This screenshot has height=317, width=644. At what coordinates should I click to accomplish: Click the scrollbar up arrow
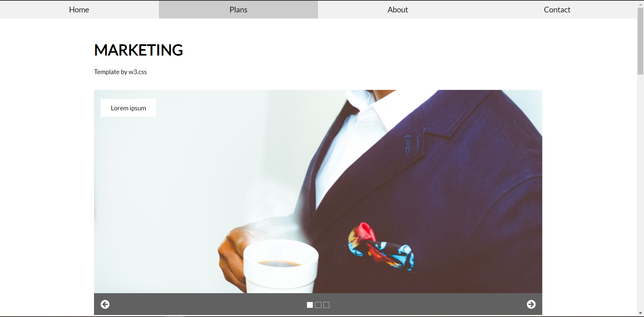click(640, 4)
